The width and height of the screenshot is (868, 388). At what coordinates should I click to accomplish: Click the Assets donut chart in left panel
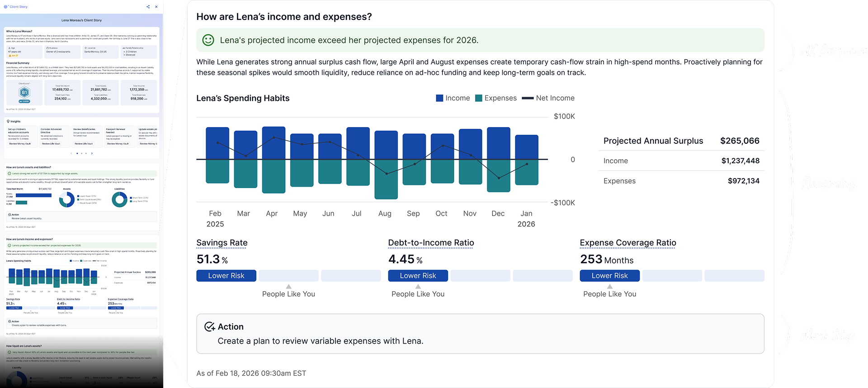(x=67, y=199)
